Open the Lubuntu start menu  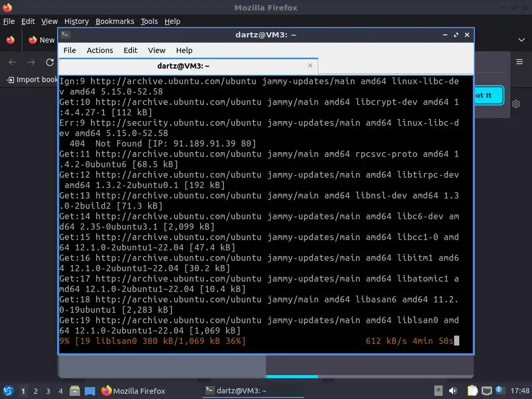(8, 391)
